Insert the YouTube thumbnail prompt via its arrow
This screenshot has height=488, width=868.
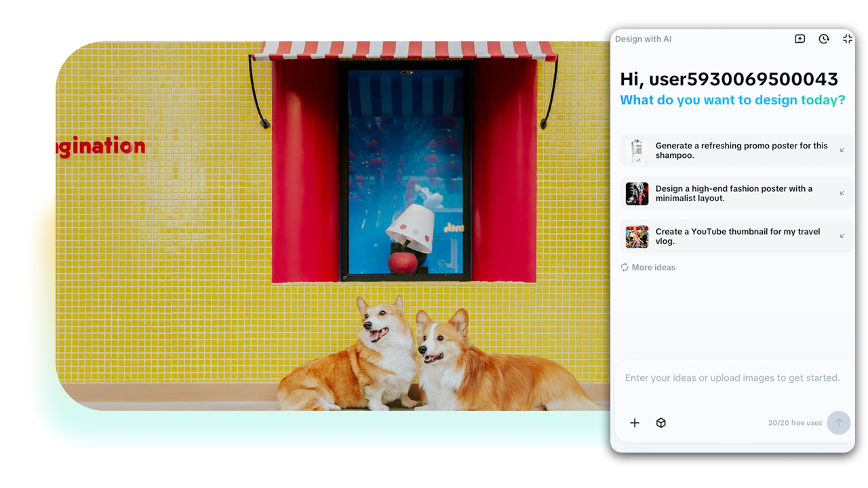coord(842,236)
